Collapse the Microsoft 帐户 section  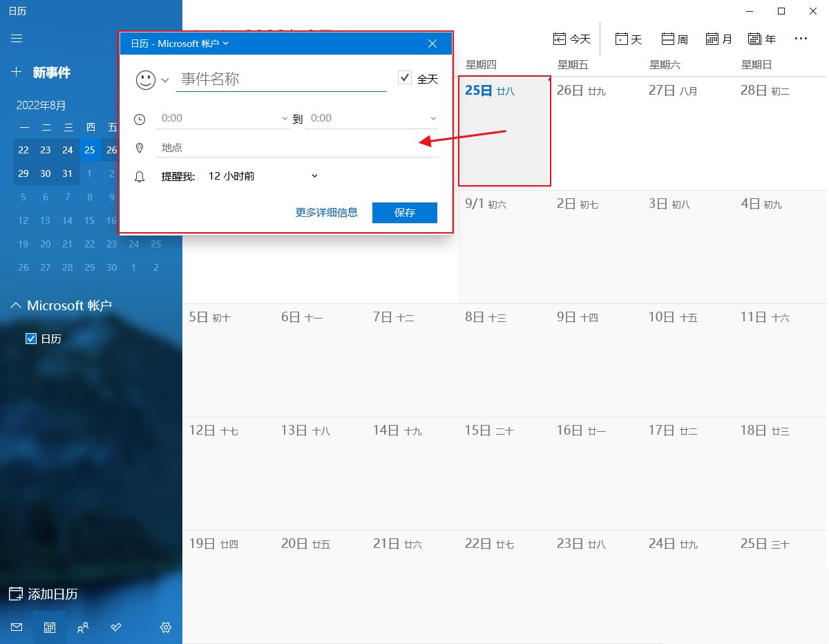coord(16,305)
